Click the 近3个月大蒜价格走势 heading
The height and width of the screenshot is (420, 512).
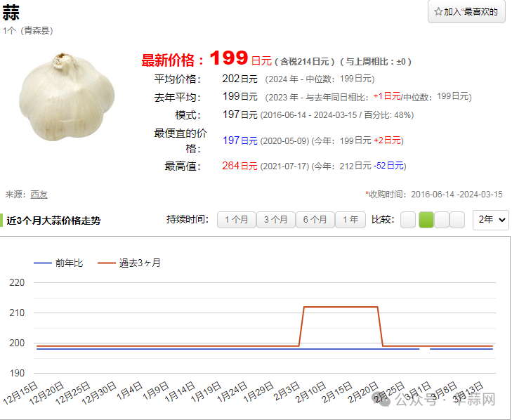(53, 221)
